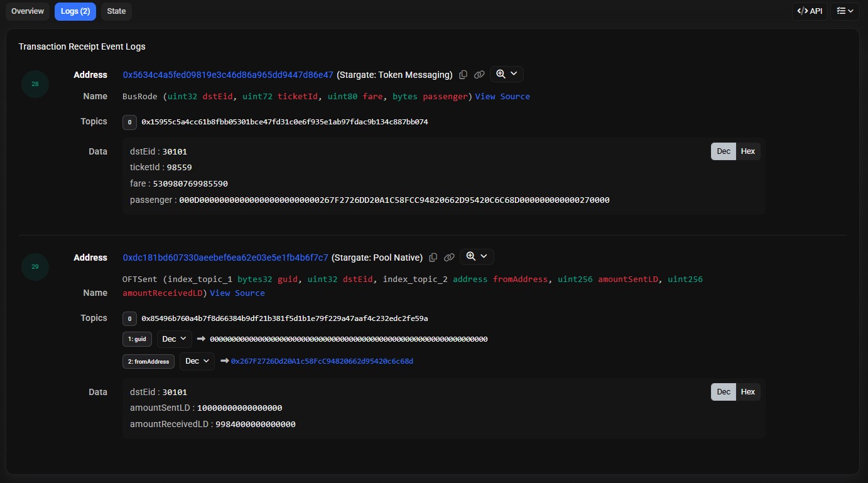Open the list settings dropdown at top right

click(x=845, y=11)
